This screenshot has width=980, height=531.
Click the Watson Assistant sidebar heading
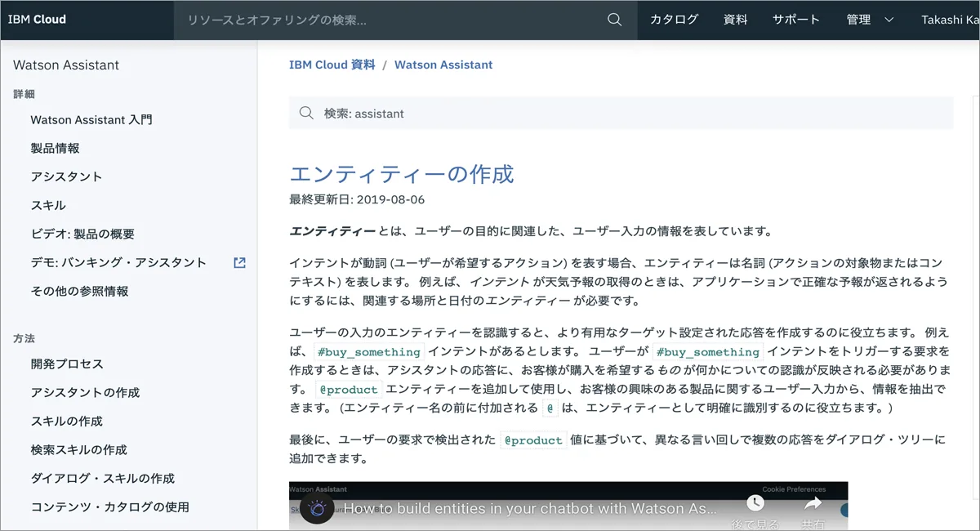pyautogui.click(x=66, y=65)
